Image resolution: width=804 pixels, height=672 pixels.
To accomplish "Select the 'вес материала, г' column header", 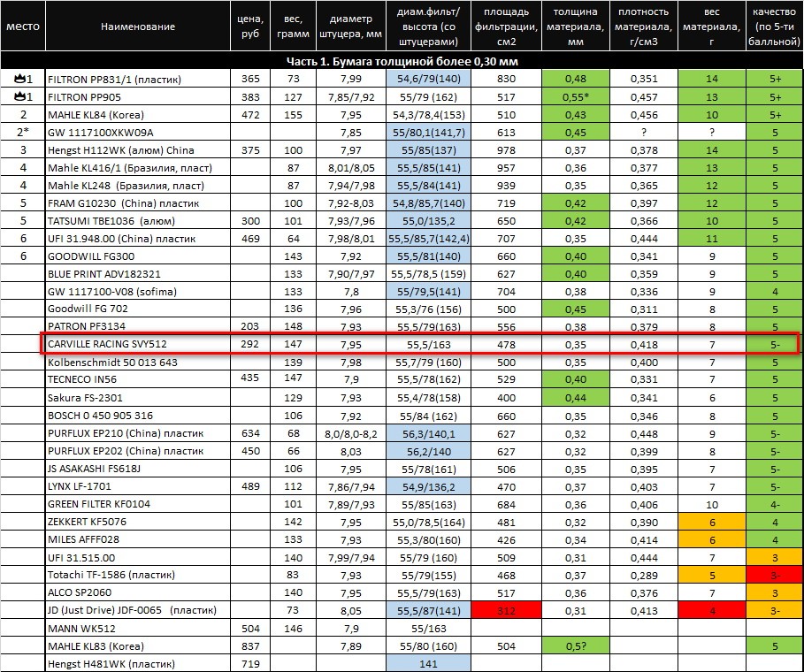I will point(712,27).
